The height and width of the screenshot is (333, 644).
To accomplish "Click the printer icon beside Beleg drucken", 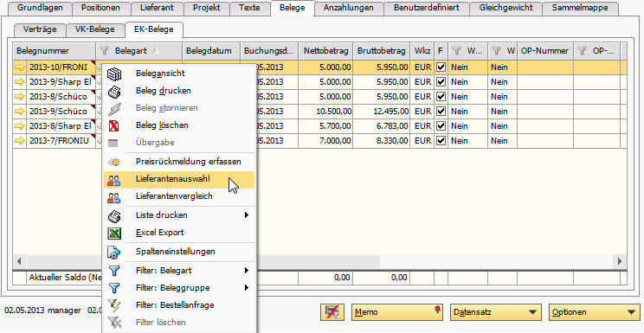I will coord(113,92).
